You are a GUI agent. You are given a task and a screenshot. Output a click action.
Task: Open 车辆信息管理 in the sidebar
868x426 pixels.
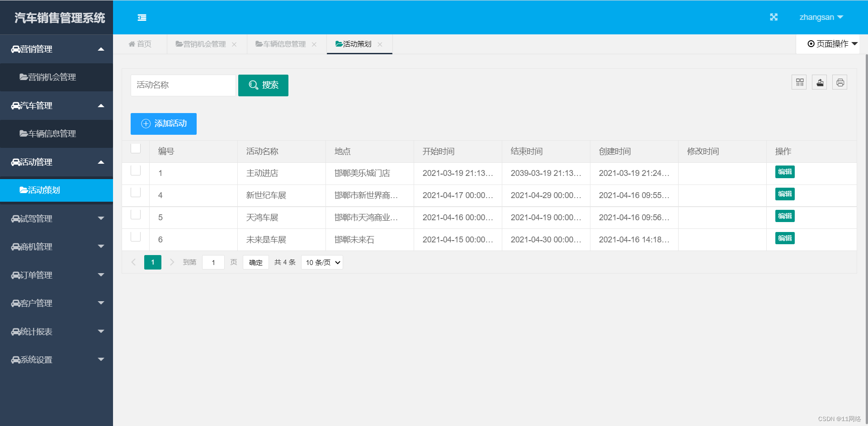pos(57,134)
